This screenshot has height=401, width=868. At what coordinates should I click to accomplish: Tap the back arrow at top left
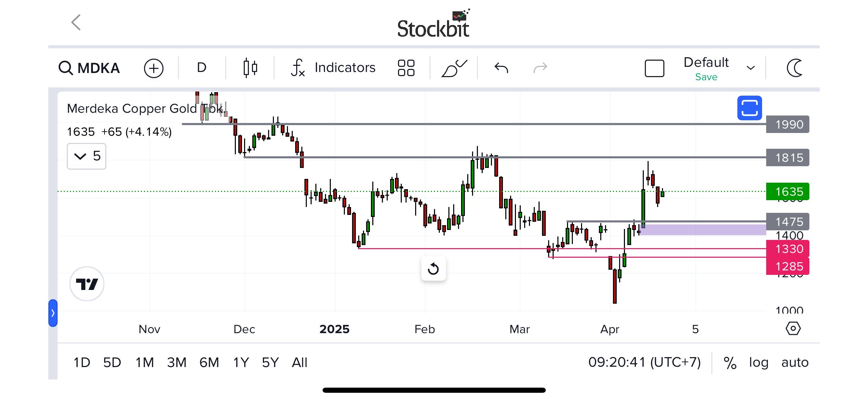[x=76, y=23]
